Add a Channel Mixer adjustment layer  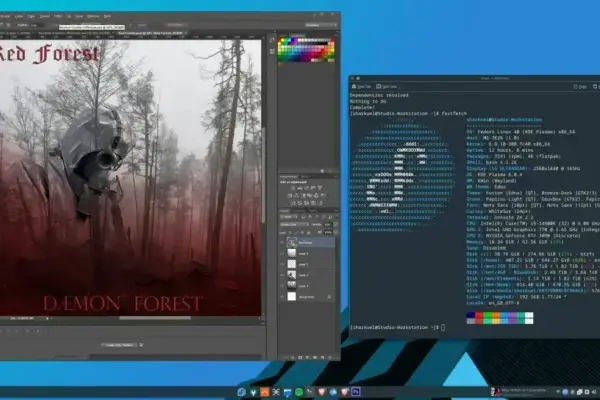pos(316,195)
